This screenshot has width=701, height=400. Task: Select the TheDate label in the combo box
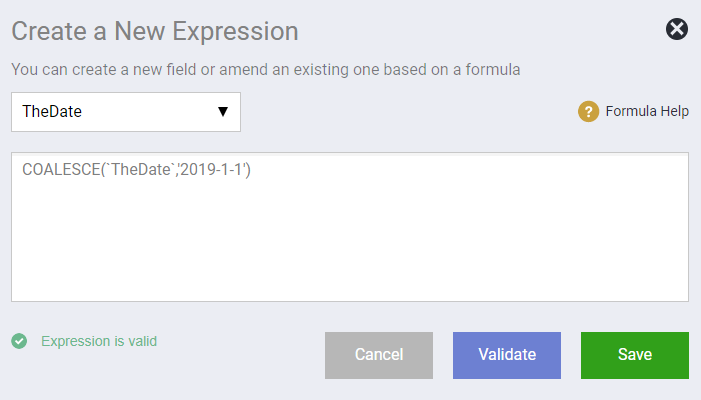point(52,111)
